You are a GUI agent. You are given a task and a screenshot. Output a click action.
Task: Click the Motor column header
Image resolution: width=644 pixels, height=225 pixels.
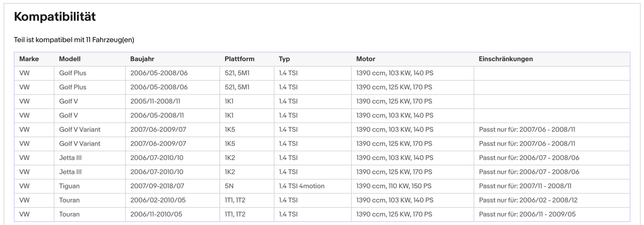365,59
